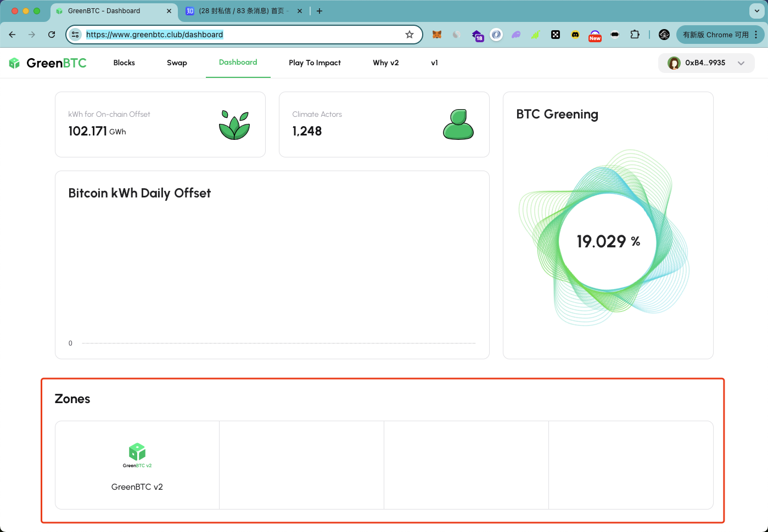Open the Play To Impact link
Image resolution: width=768 pixels, height=532 pixels.
coord(315,63)
